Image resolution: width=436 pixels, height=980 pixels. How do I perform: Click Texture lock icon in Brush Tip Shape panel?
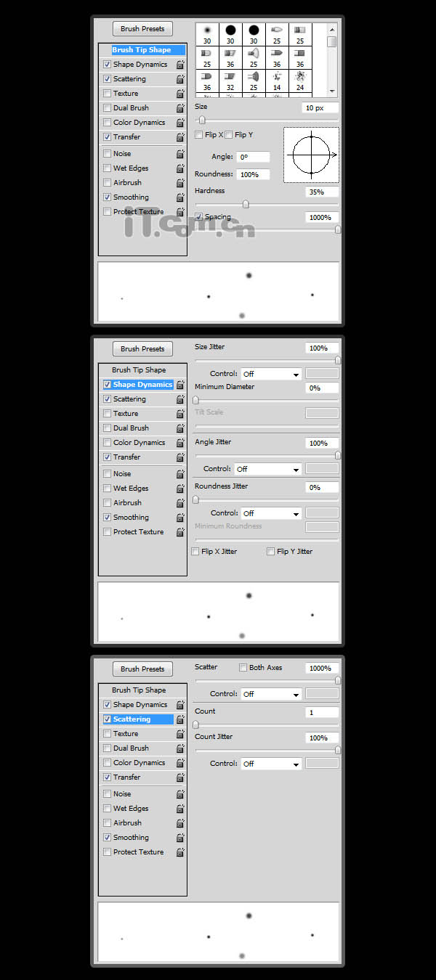coord(179,94)
